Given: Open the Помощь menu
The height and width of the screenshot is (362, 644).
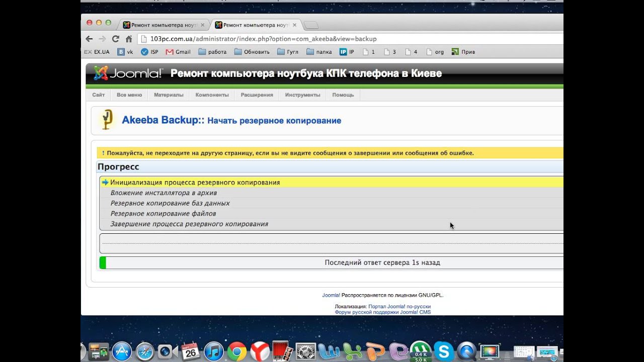Looking at the screenshot, I should [343, 95].
